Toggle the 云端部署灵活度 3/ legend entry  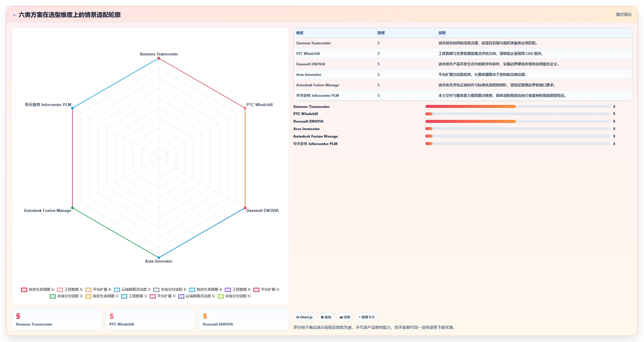pos(132,290)
